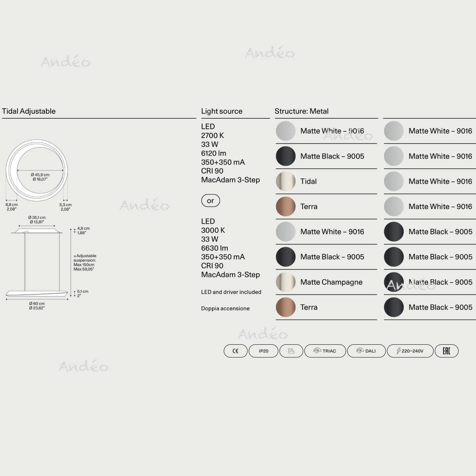Click the 'or' pill between LED options
476x476 pixels.
pos(211,201)
